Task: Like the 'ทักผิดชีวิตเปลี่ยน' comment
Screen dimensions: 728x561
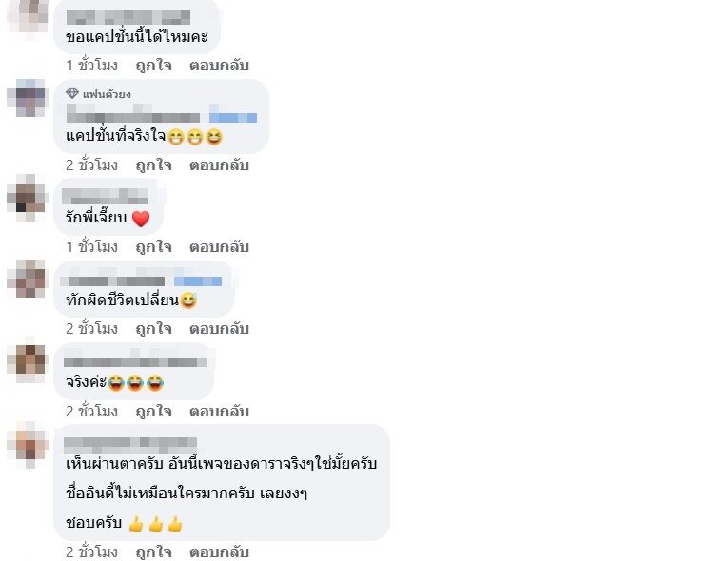Action: (x=153, y=329)
